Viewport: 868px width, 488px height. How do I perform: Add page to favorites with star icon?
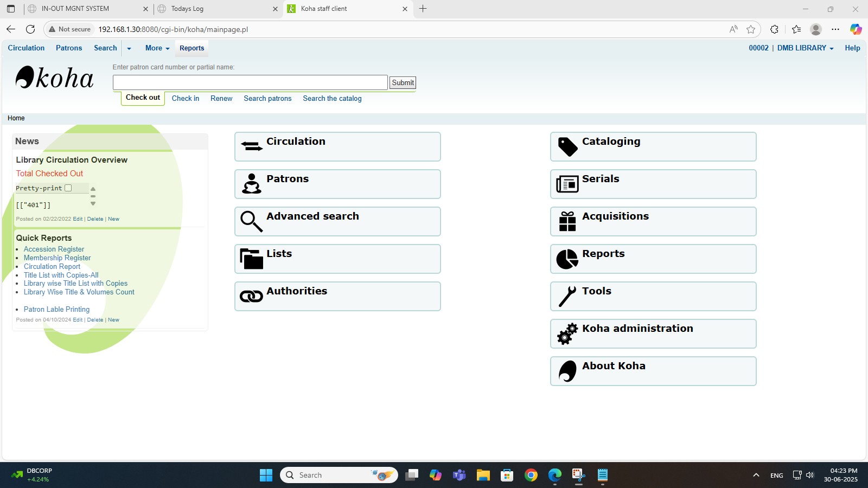click(x=751, y=29)
